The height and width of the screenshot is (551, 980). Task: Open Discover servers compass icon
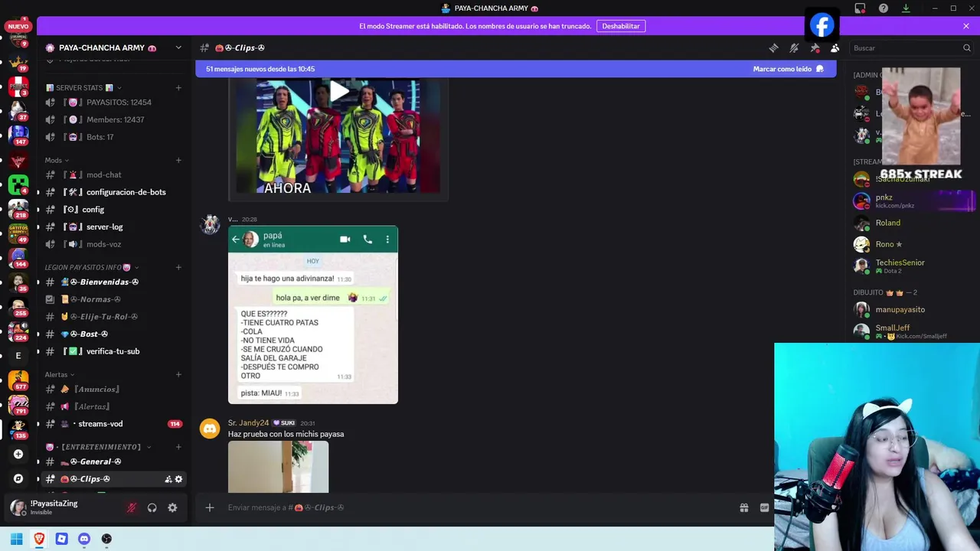[18, 478]
